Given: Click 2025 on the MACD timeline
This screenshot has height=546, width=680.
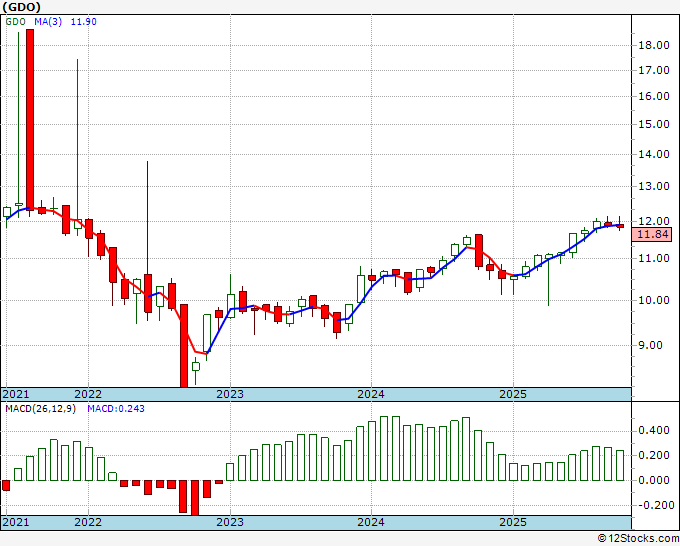Looking at the screenshot, I should coord(513,522).
